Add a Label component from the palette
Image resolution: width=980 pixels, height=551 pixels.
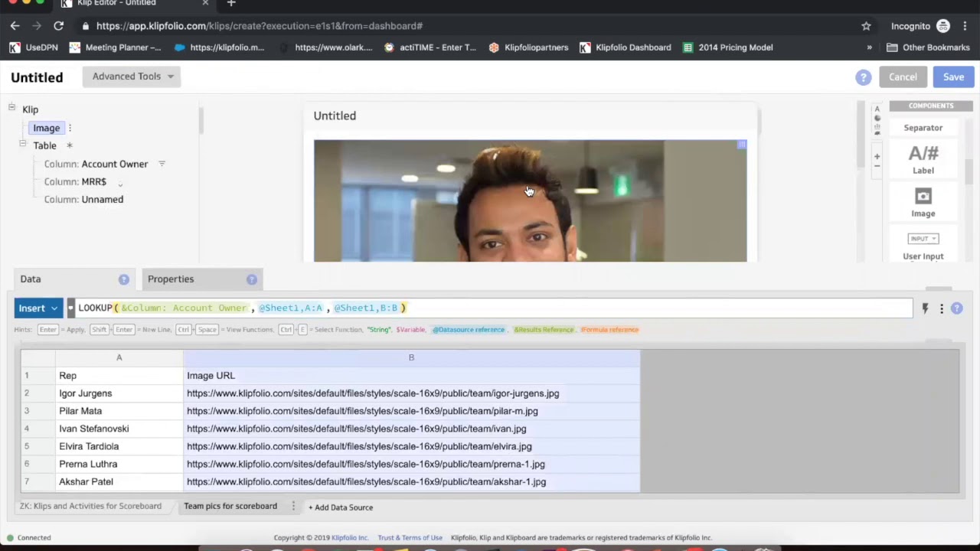[x=923, y=159]
